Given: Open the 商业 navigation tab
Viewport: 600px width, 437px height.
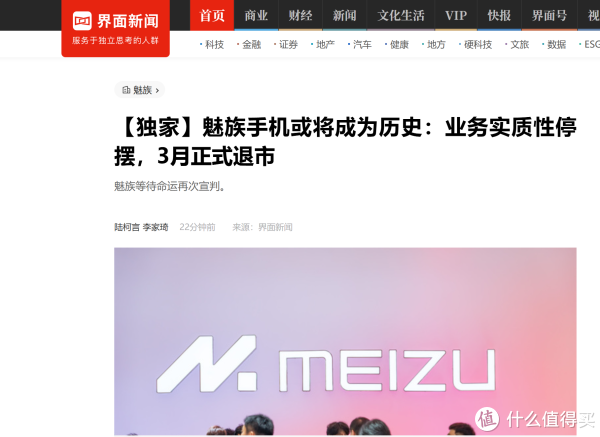Looking at the screenshot, I should coord(256,15).
